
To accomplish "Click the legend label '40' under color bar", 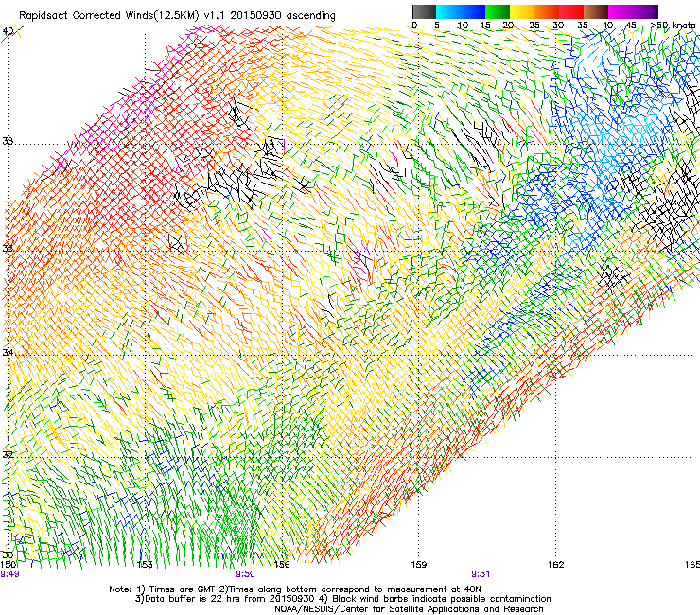I will (x=607, y=26).
